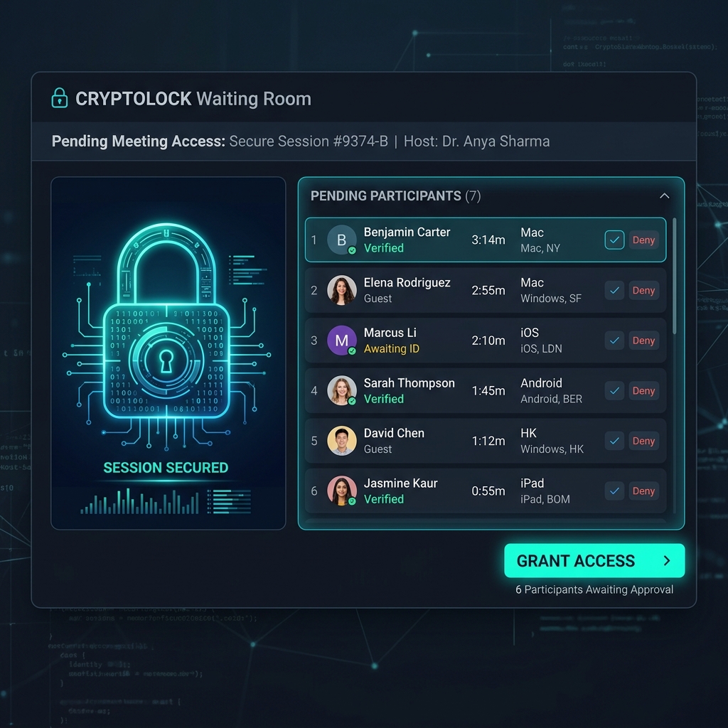Screen dimensions: 728x728
Task: Click David Chen's profile photo
Action: 341,441
